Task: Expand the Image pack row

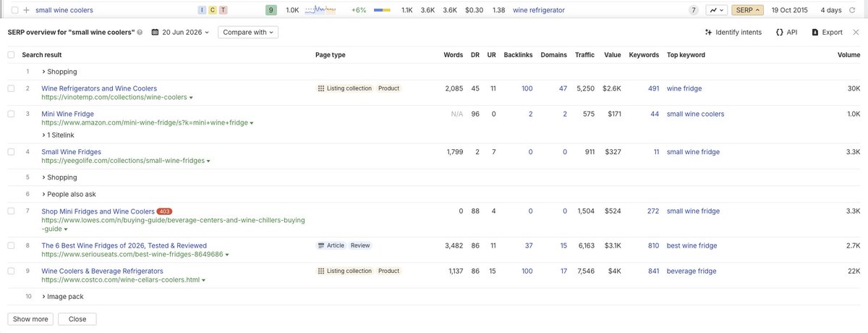Action: (62, 296)
